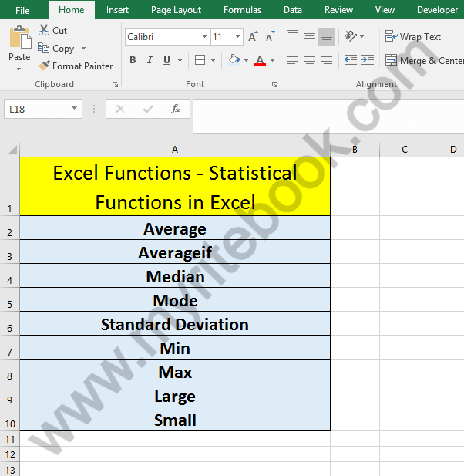Select the 'Averageif' cell
The height and width of the screenshot is (476, 464).
tap(175, 252)
